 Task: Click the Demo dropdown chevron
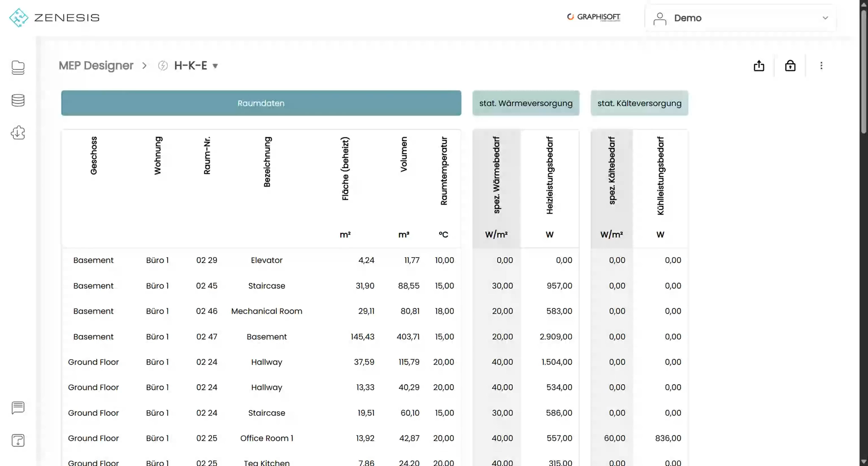click(x=825, y=18)
